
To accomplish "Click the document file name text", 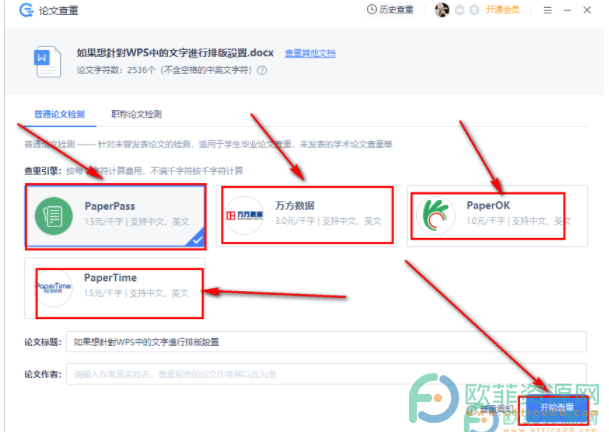I will (175, 53).
